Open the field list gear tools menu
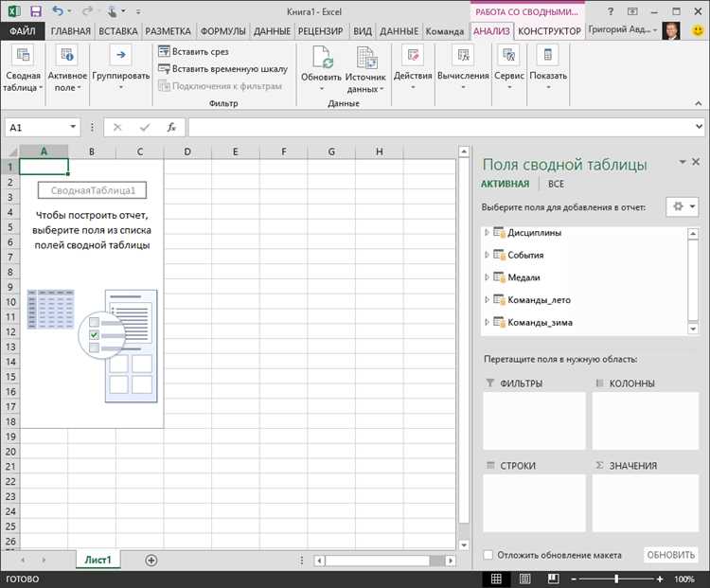The image size is (710, 588). point(682,206)
